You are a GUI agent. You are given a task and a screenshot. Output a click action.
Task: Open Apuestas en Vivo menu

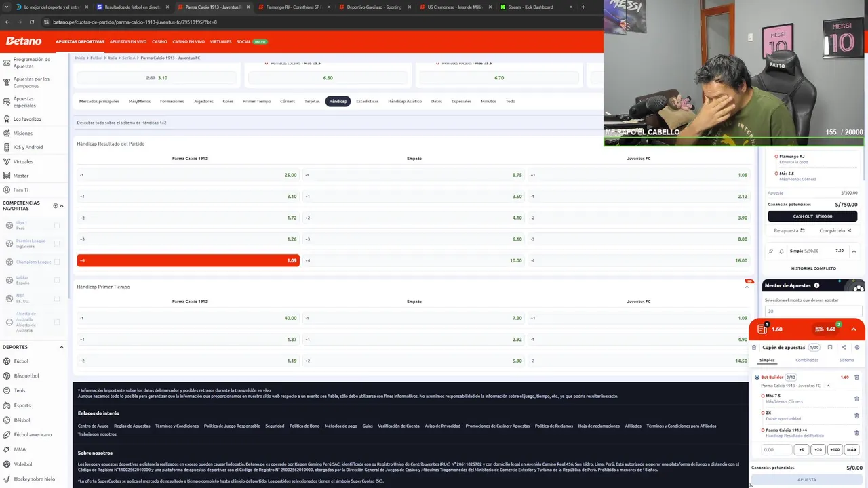[x=128, y=41]
